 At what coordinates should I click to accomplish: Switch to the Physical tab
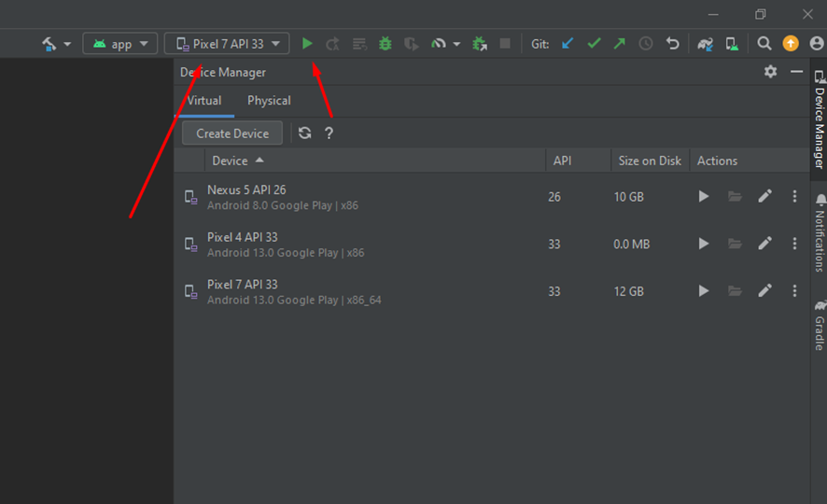point(269,101)
